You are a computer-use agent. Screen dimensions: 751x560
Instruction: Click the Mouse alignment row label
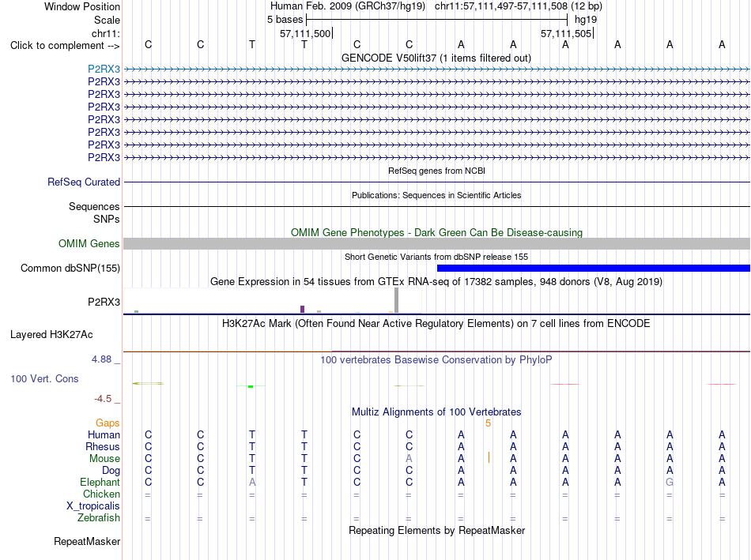104,459
